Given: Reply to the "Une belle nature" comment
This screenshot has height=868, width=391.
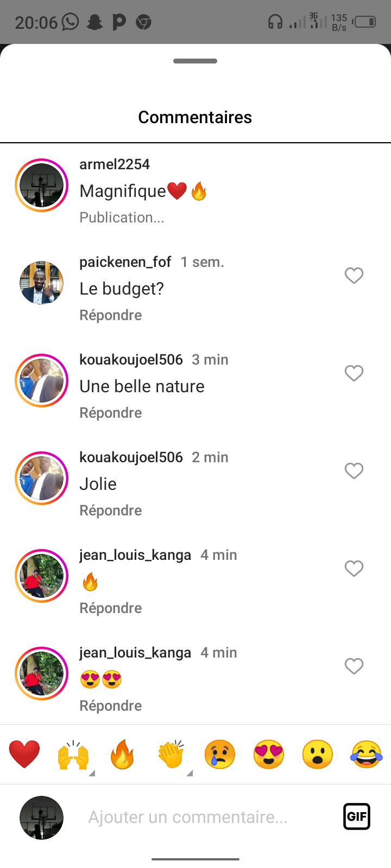Looking at the screenshot, I should tap(111, 413).
